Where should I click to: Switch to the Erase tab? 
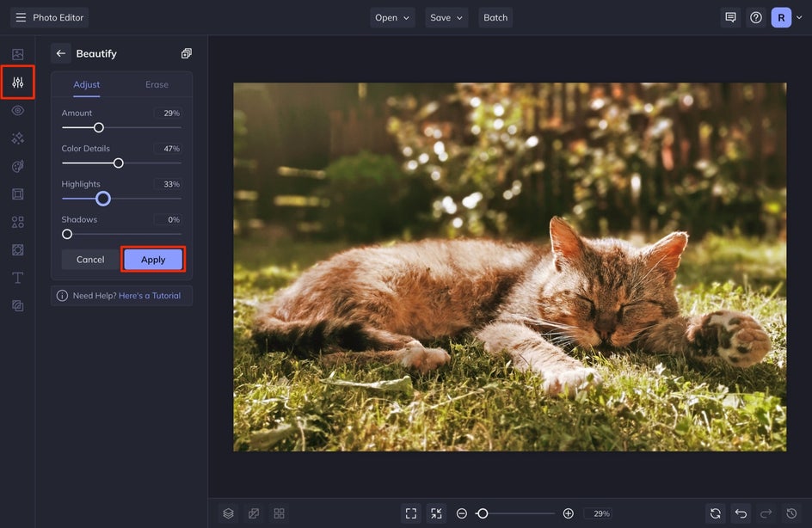(157, 84)
